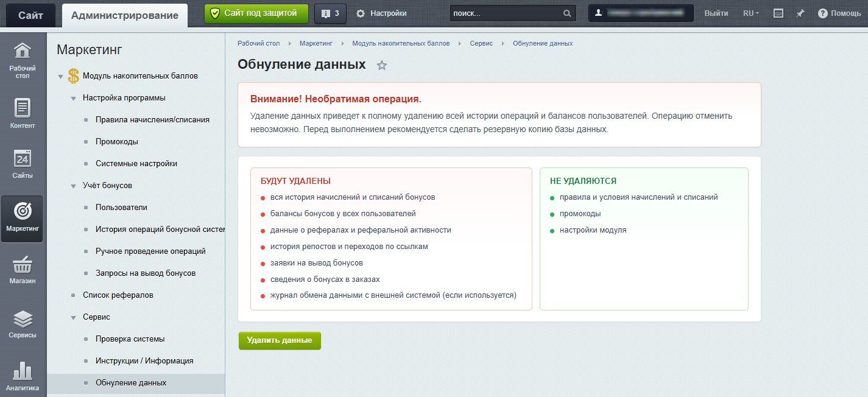Open Правила начисления/списания tree item
Screen dimensions: 868x397
152,120
